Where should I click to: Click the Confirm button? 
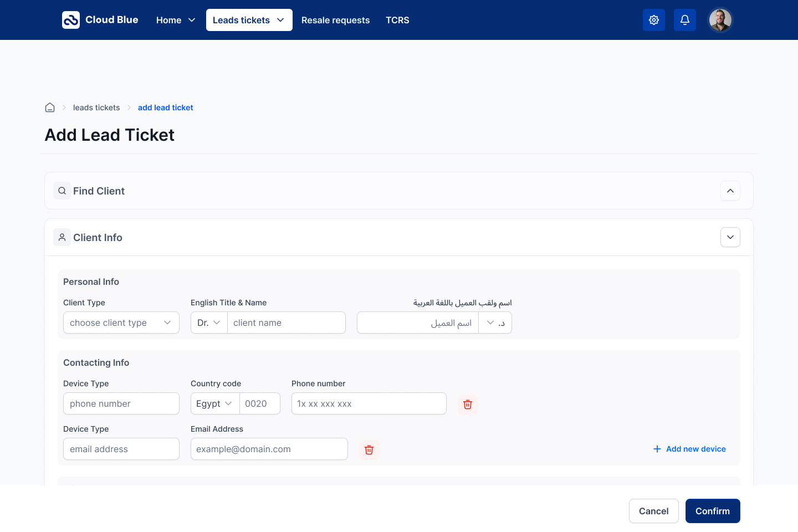[x=713, y=511]
